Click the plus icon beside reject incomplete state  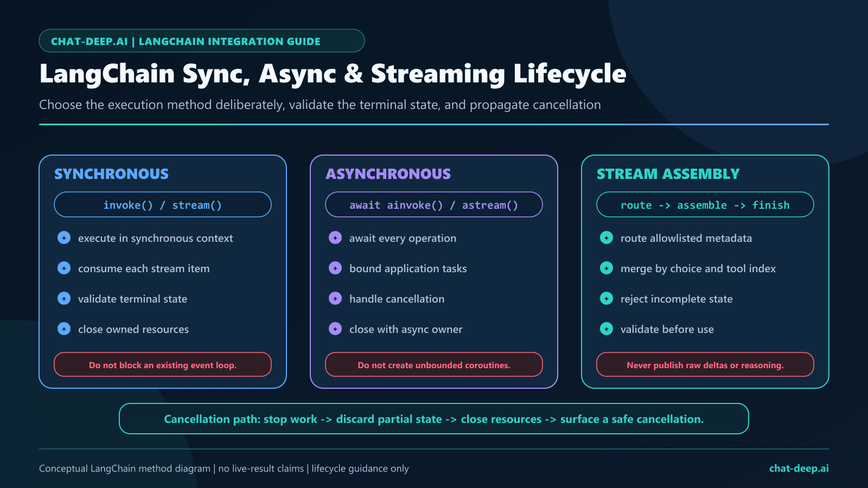click(x=607, y=298)
